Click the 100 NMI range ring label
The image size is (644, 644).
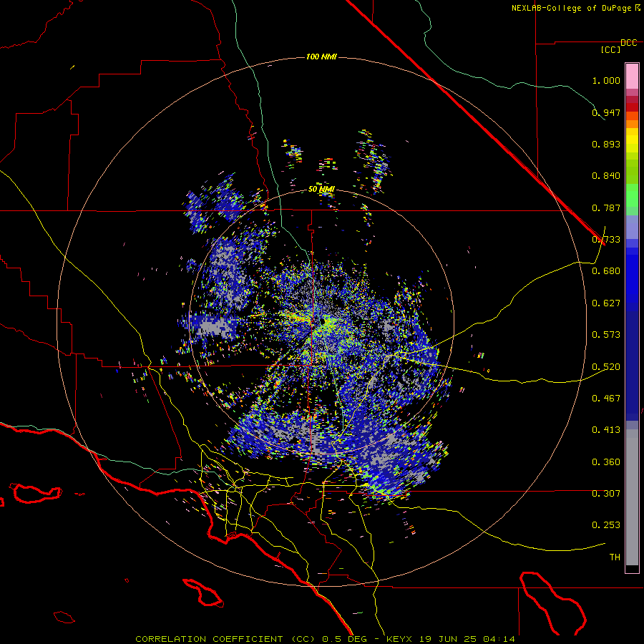tap(321, 57)
